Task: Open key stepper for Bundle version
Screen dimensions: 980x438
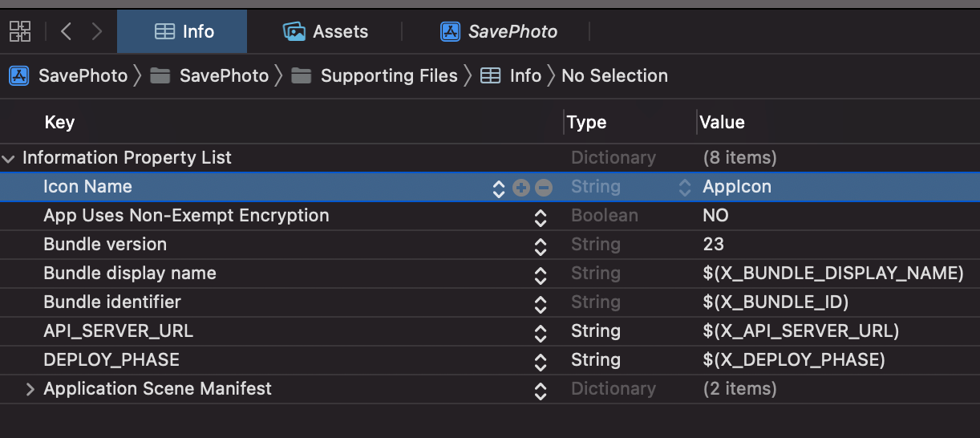Action: click(x=541, y=245)
